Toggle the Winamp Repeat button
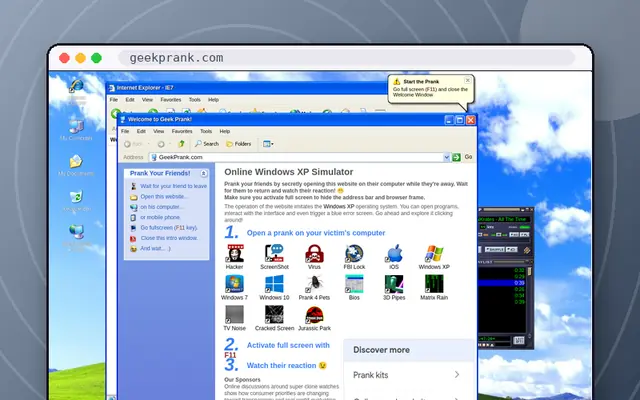This screenshot has width=640, height=400. pyautogui.click(x=511, y=249)
